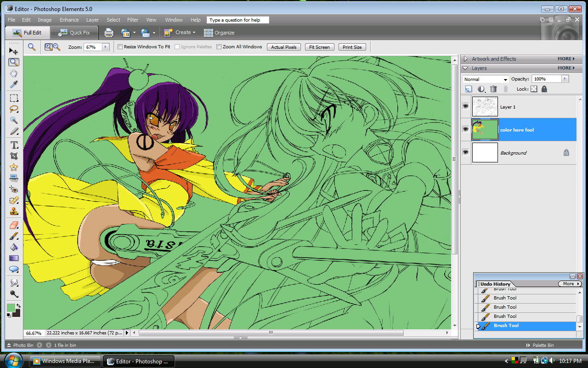Click the green foreground color swatch
Screen dimensions: 588x368
(11, 307)
